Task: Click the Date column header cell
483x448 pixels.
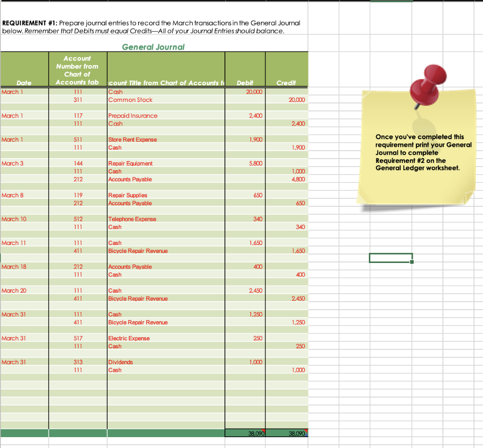Action: (x=24, y=69)
